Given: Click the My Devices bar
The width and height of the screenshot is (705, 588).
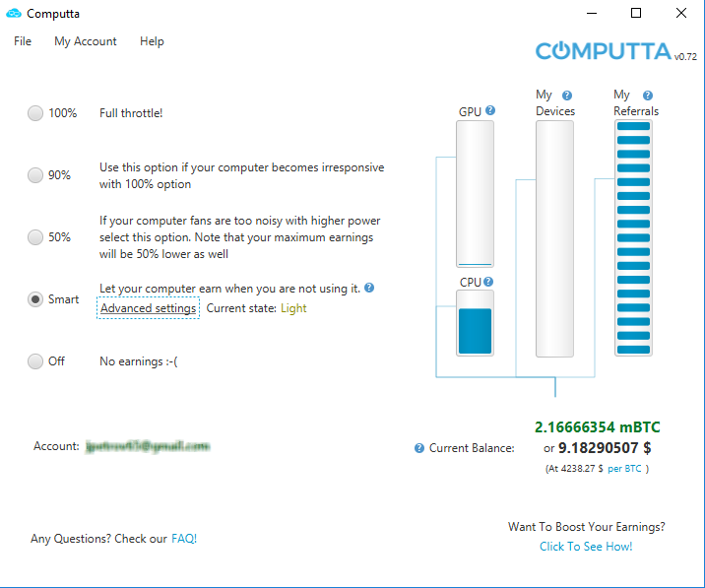Looking at the screenshot, I should tap(554, 238).
